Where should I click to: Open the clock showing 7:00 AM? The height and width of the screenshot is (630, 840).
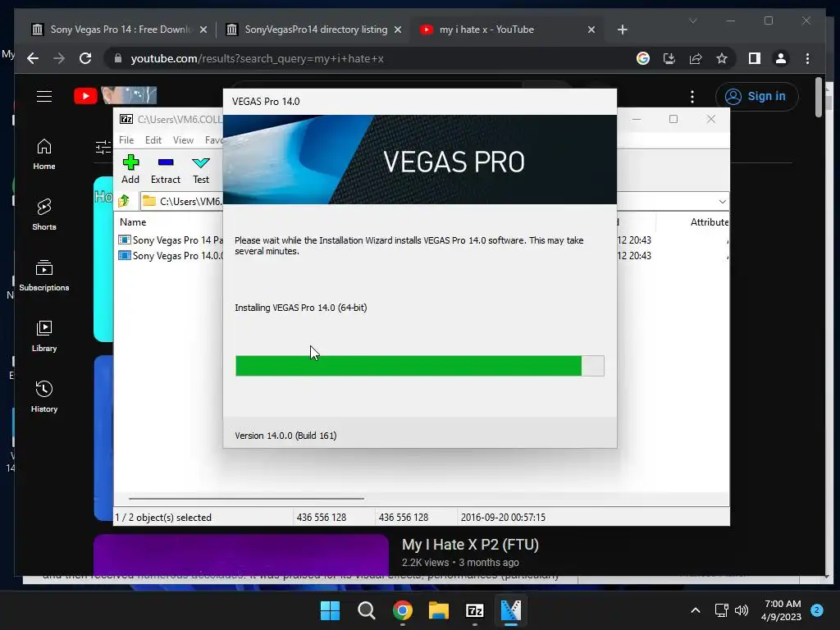[x=782, y=610]
